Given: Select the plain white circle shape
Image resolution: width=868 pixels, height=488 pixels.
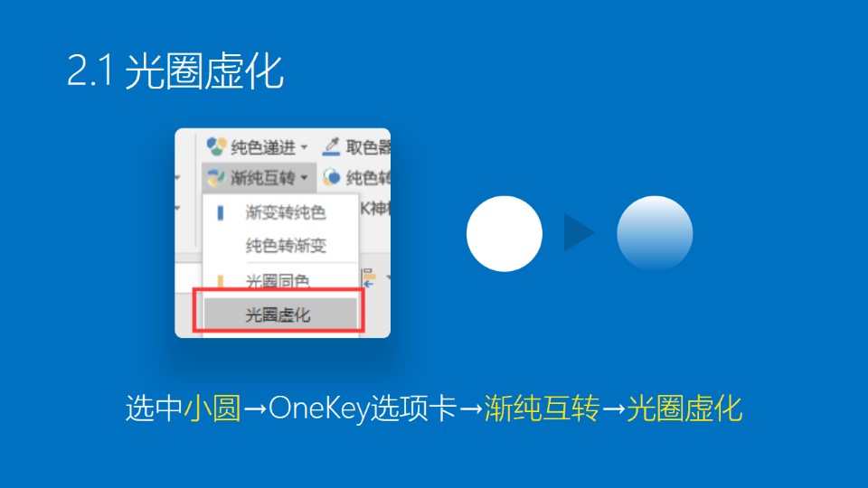Looking at the screenshot, I should [x=505, y=233].
